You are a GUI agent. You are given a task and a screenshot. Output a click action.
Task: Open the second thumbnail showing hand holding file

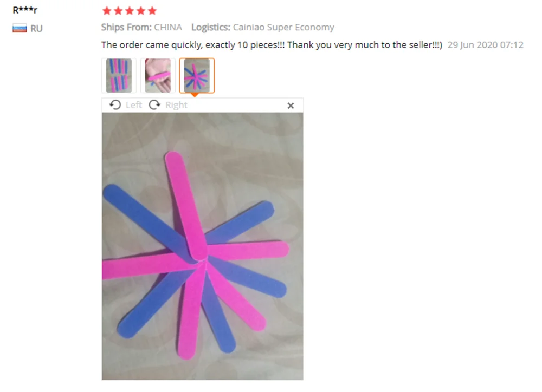point(158,76)
